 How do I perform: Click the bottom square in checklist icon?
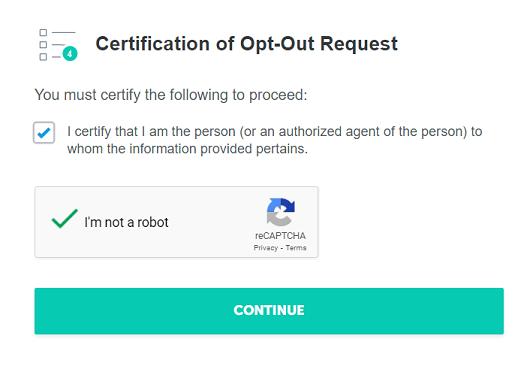pyautogui.click(x=43, y=57)
